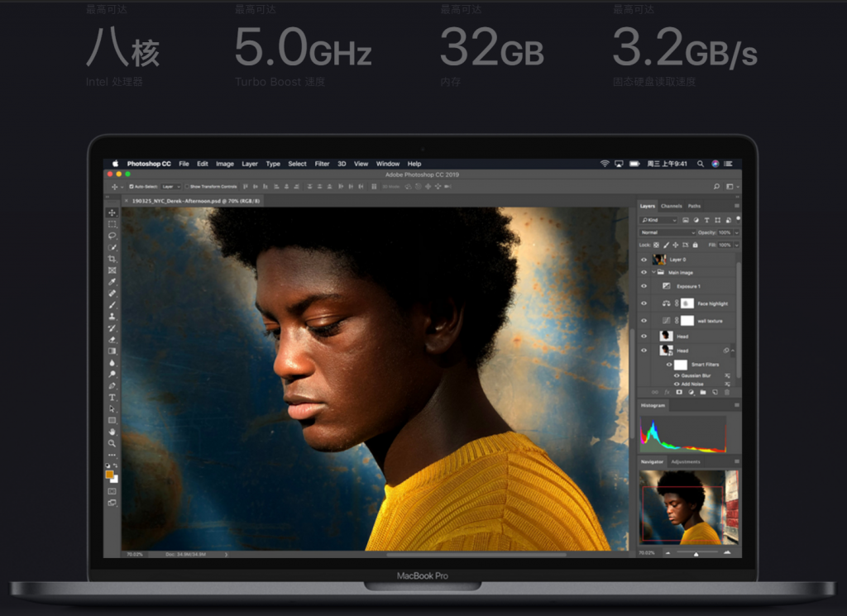Select the Hand tool
The image size is (847, 616).
[112, 432]
